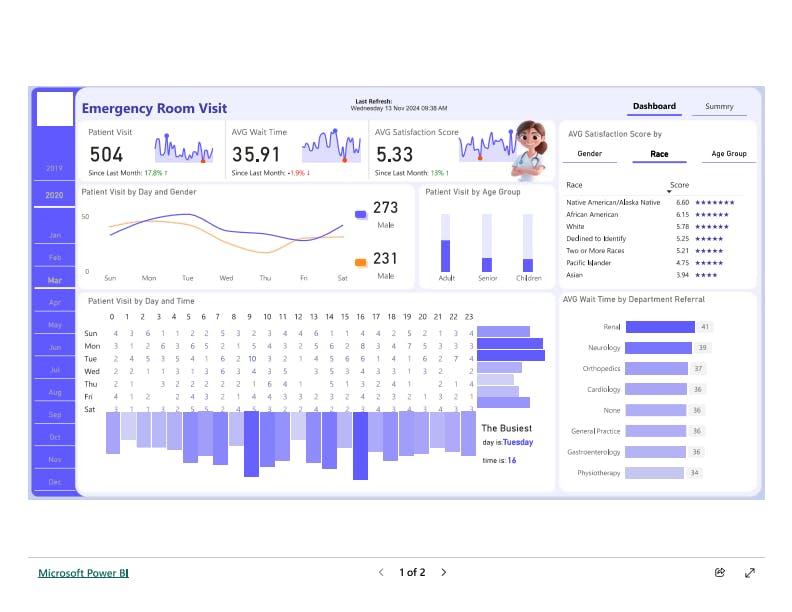Click the Race column header
Image resolution: width=792 pixels, height=612 pixels.
pos(574,185)
